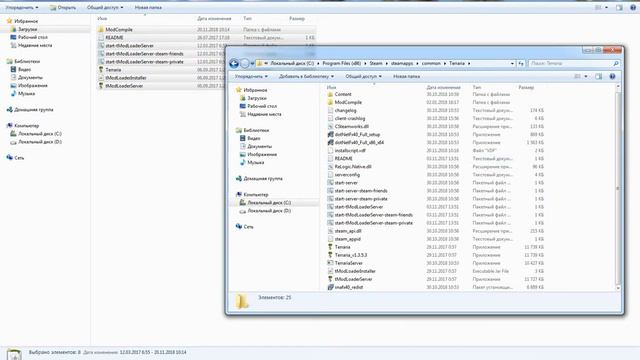Image resolution: width=640 pixels, height=360 pixels.
Task: Select Terraria application in front window list
Action: (x=342, y=247)
